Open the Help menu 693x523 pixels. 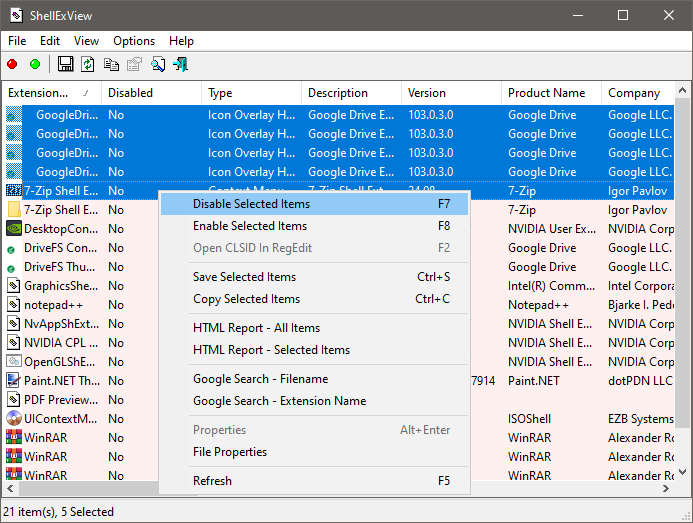coord(181,41)
